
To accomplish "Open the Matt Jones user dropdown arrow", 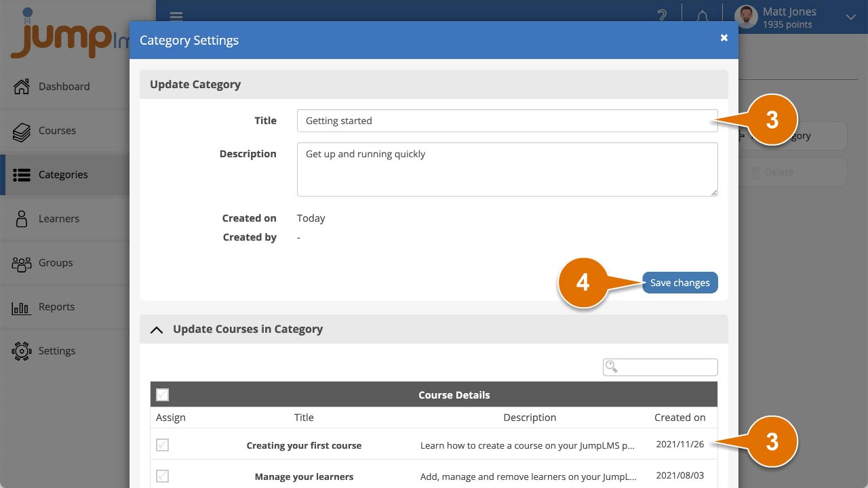I will click(851, 18).
